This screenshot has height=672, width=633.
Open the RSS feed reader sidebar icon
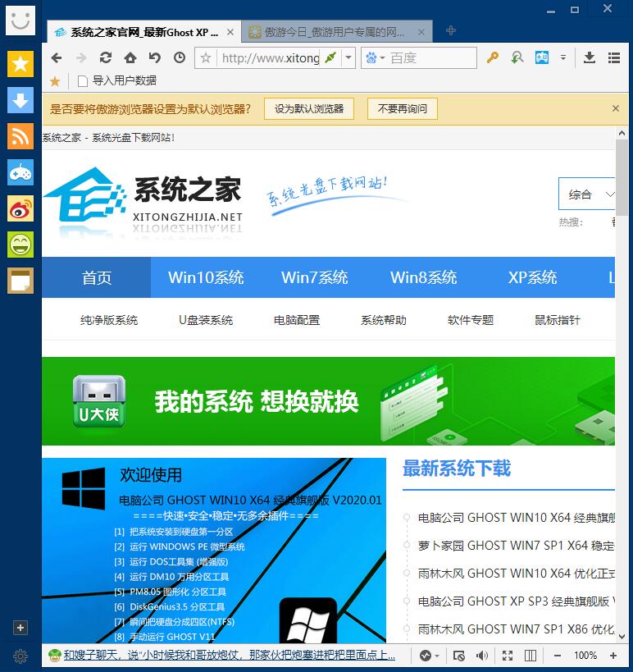pos(20,136)
